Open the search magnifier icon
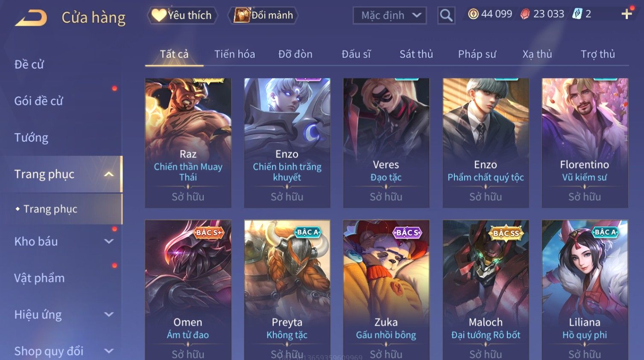This screenshot has height=360, width=644. [x=446, y=15]
